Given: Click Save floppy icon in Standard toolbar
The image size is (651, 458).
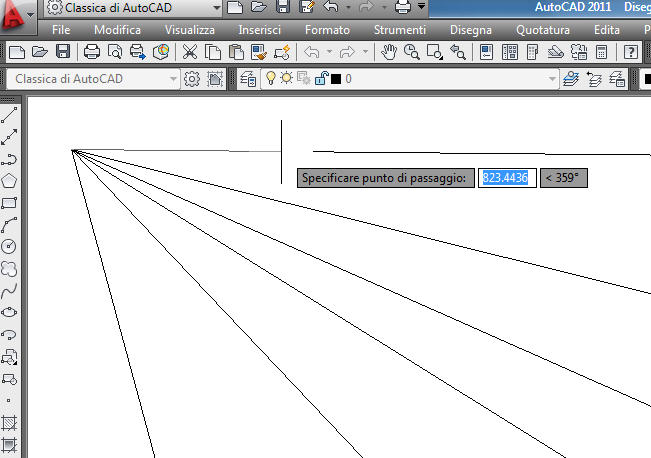Looking at the screenshot, I should click(x=63, y=52).
